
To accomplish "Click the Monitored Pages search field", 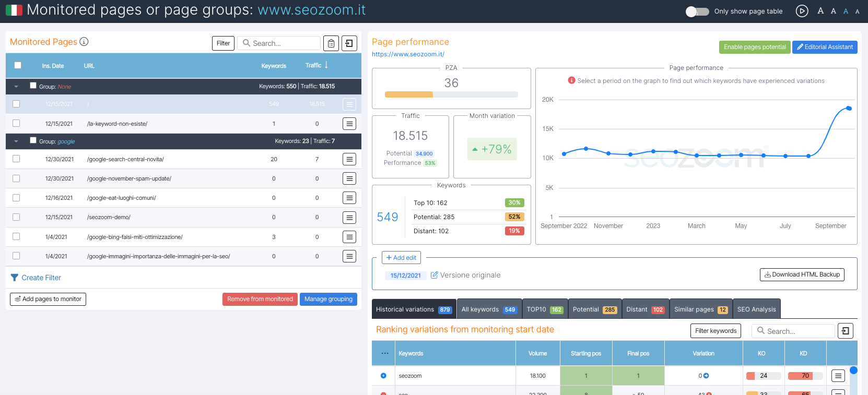I will [279, 43].
